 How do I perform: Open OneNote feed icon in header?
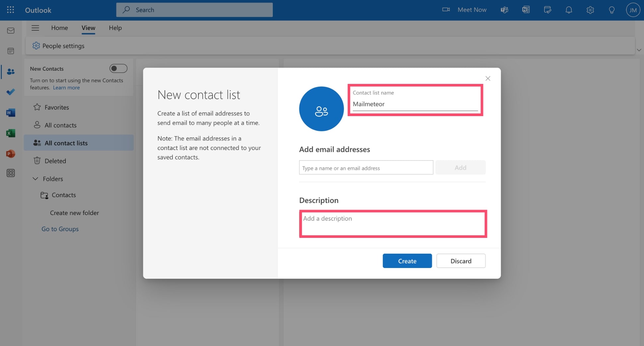(526, 10)
